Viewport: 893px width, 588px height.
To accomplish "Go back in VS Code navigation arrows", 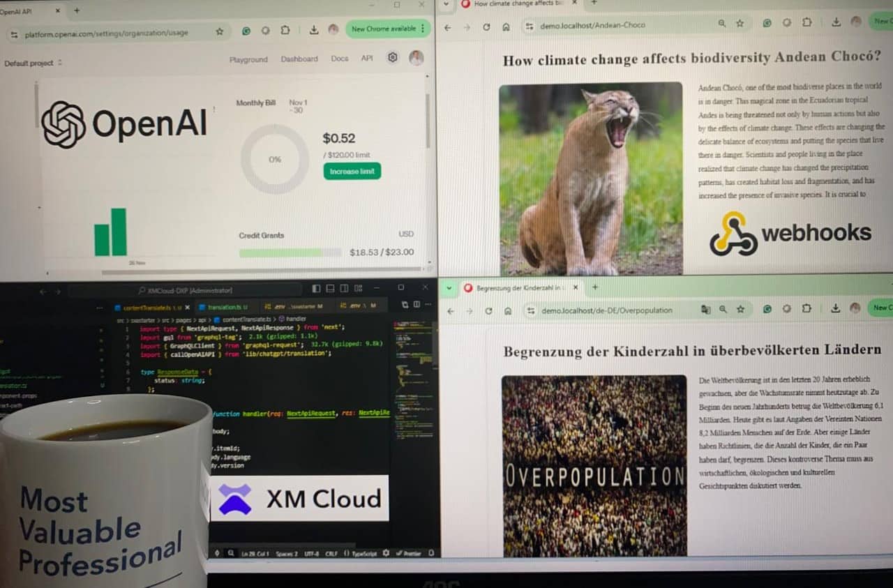I will 43,292.
